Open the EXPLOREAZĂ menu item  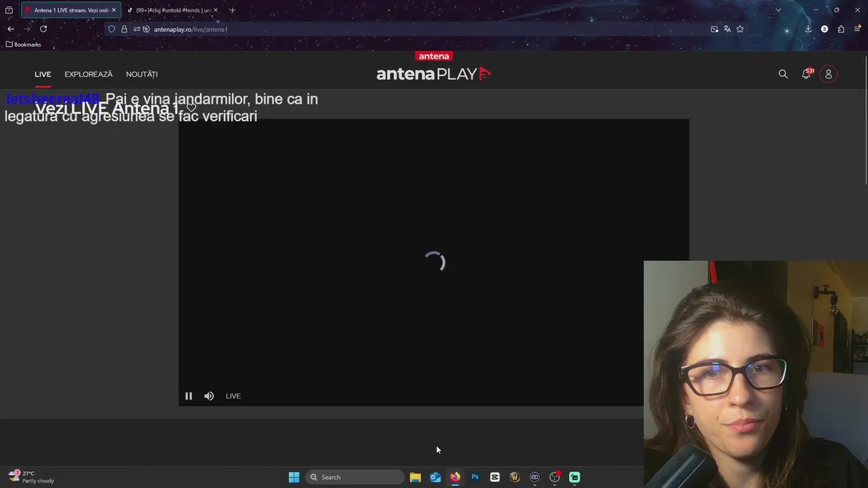[x=88, y=74]
